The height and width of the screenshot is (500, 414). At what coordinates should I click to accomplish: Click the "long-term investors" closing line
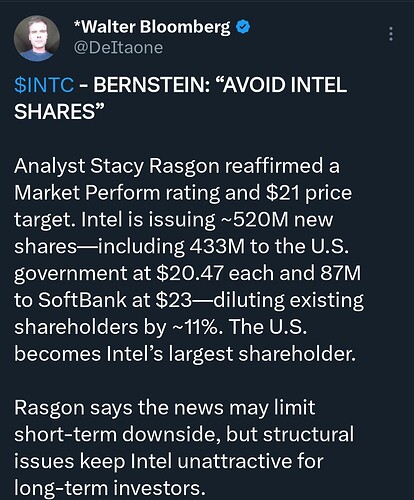pyautogui.click(x=109, y=488)
